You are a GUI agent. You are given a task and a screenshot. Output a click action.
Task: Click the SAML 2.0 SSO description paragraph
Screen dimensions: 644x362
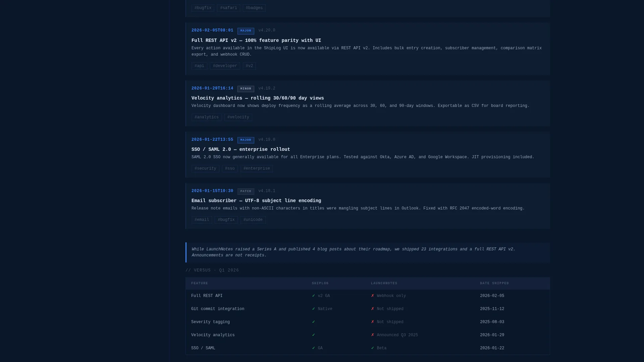363,157
